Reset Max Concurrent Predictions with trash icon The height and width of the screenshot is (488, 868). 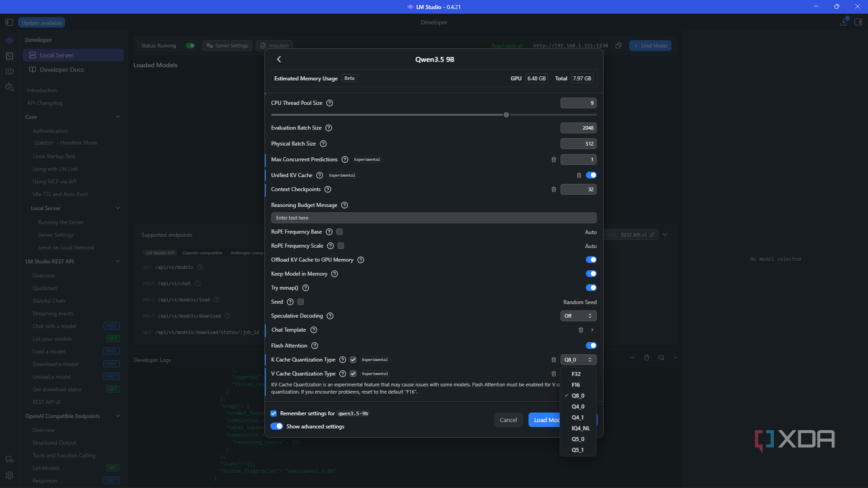point(553,159)
